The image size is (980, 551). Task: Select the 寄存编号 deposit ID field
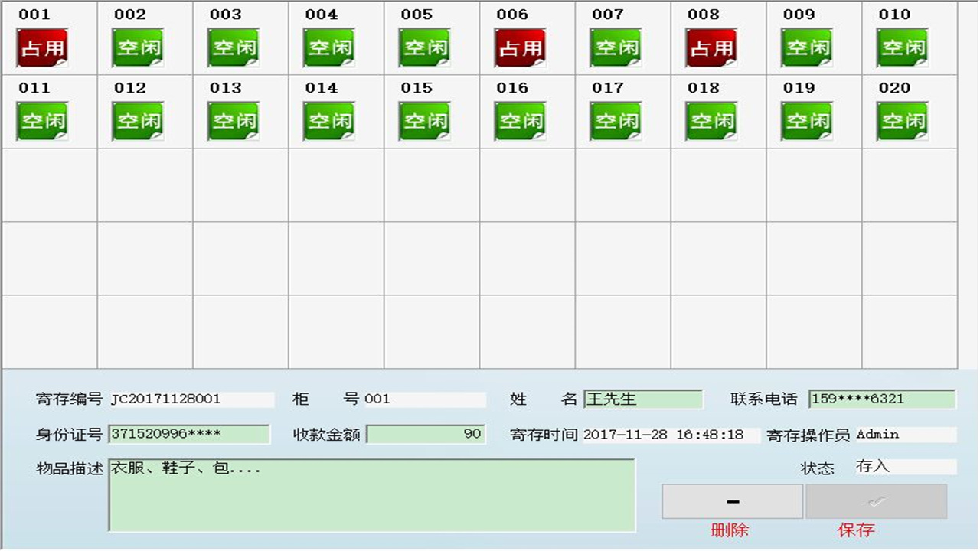point(191,399)
